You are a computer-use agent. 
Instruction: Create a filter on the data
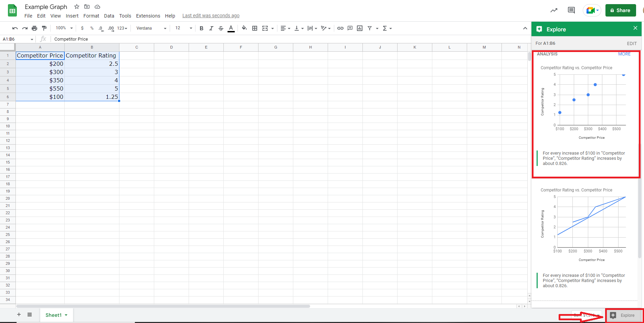tap(370, 28)
